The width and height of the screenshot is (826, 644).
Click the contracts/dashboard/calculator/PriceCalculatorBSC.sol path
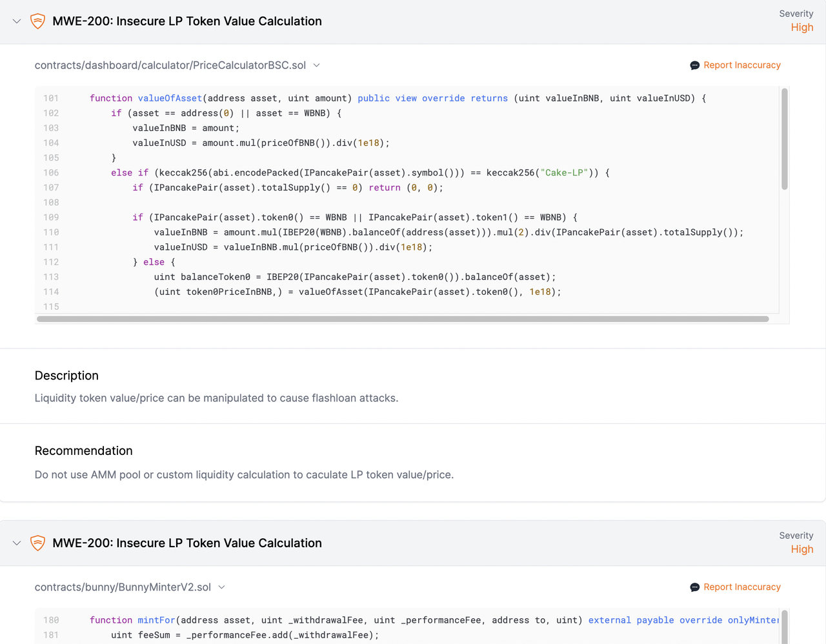coord(170,65)
